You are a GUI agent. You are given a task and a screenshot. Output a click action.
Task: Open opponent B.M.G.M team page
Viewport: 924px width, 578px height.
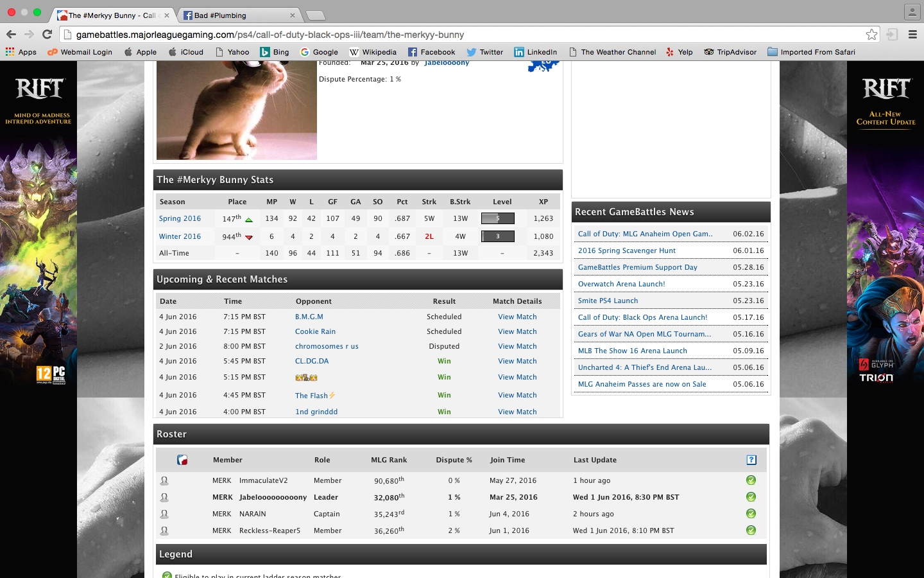coord(309,317)
